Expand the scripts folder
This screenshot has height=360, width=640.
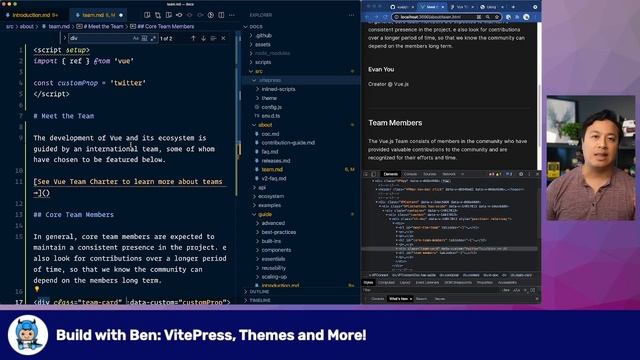coord(263,62)
